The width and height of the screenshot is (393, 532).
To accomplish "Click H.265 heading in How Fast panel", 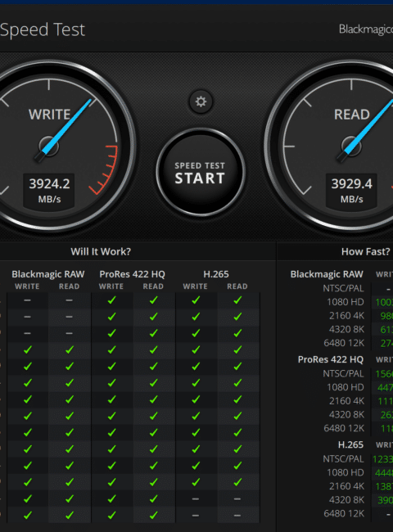I will tap(350, 444).
